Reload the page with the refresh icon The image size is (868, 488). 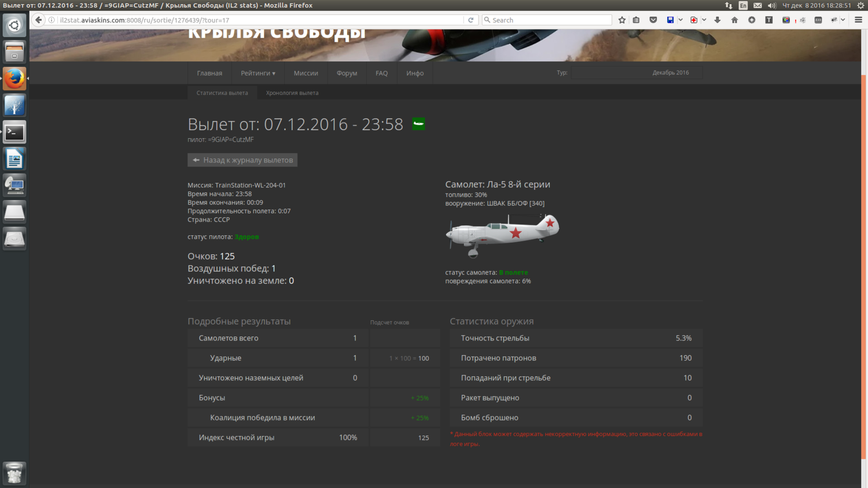click(471, 20)
